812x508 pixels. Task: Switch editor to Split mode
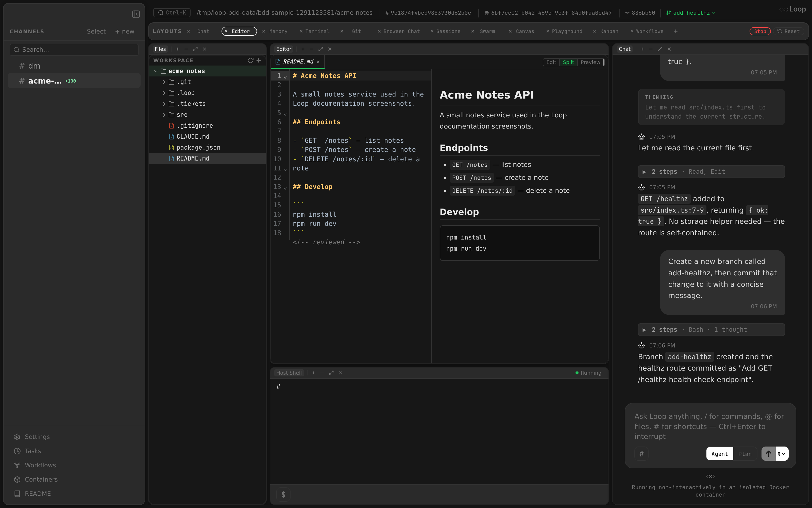click(568, 62)
